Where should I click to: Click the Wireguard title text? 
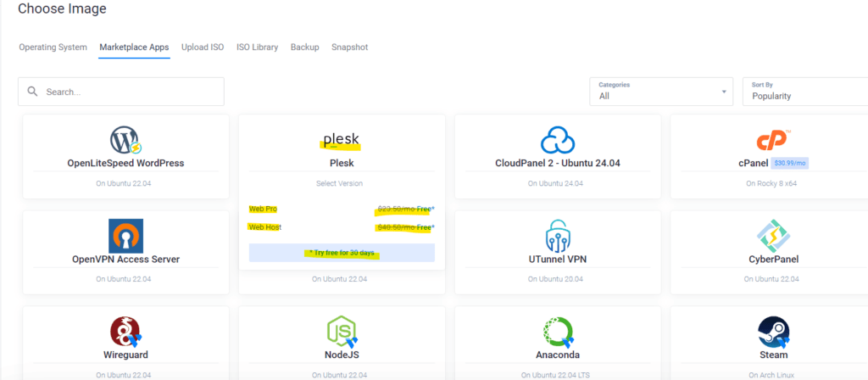click(x=125, y=355)
